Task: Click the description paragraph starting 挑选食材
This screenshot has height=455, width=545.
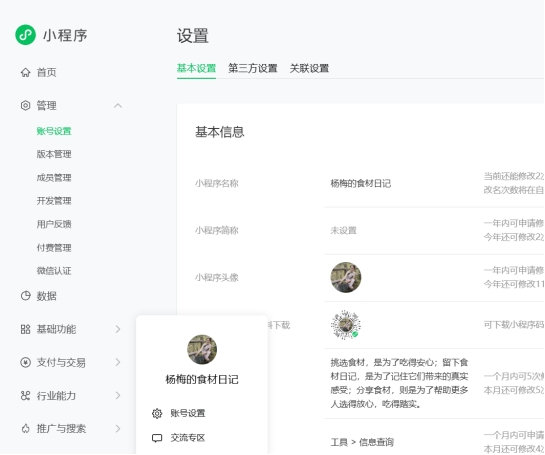Action: [x=399, y=383]
